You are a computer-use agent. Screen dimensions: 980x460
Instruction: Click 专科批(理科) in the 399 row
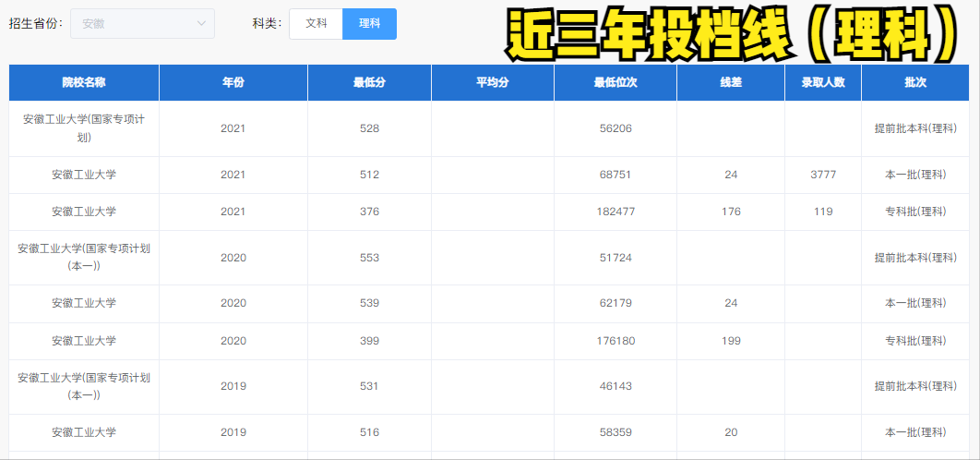(915, 341)
